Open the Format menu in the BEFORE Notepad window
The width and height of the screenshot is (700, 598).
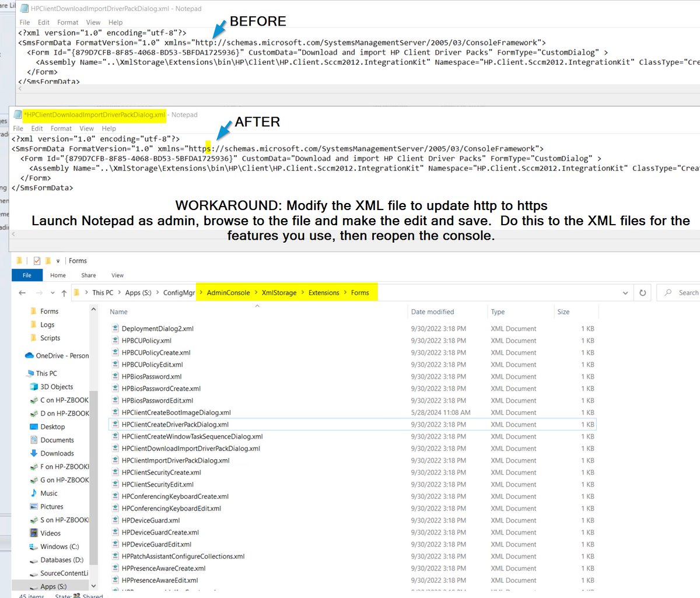click(68, 22)
